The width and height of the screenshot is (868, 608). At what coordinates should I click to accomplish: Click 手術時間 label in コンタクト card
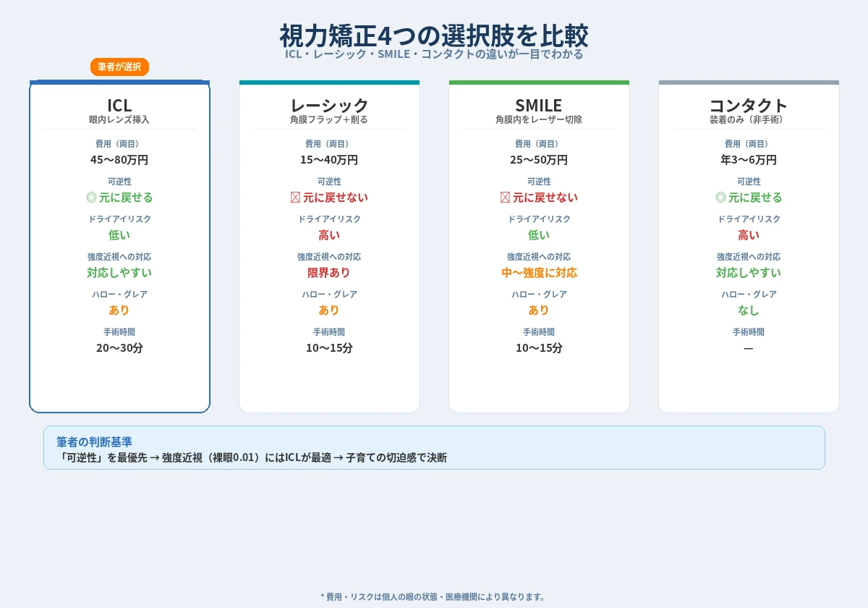749,332
